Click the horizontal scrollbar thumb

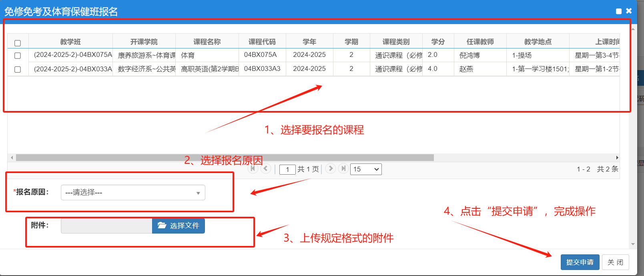pyautogui.click(x=224, y=158)
